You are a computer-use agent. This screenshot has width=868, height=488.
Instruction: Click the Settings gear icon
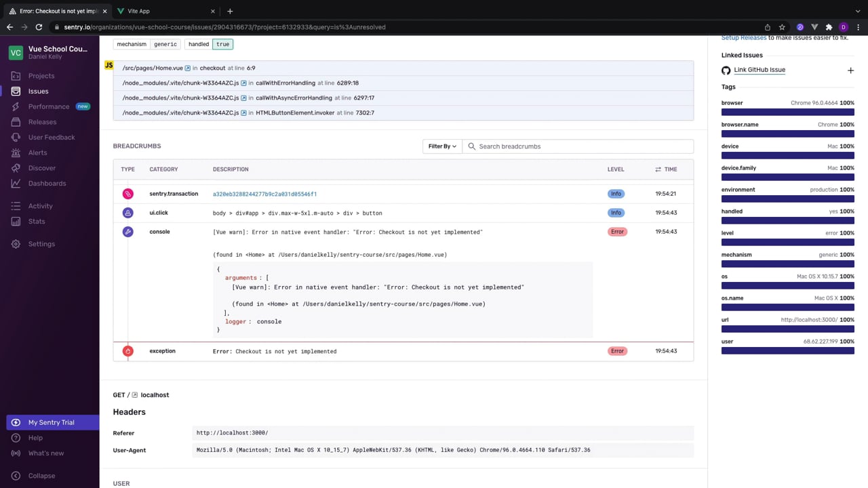click(16, 244)
